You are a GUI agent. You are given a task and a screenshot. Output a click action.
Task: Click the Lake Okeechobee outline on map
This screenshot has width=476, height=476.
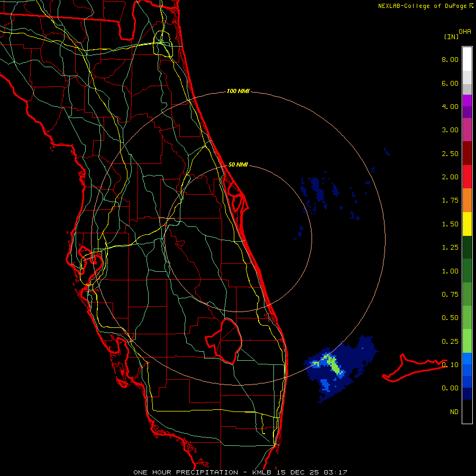[224, 341]
